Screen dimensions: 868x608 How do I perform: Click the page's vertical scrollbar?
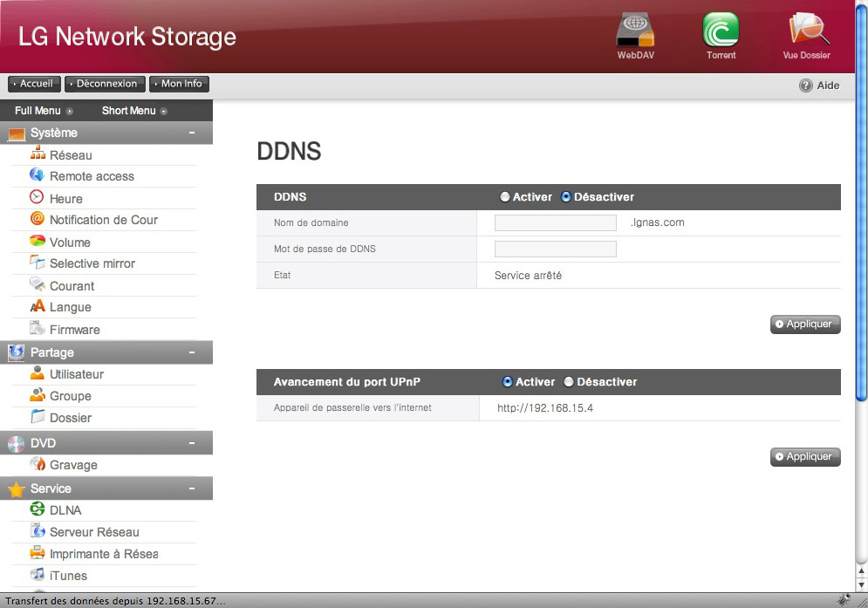pyautogui.click(x=861, y=262)
